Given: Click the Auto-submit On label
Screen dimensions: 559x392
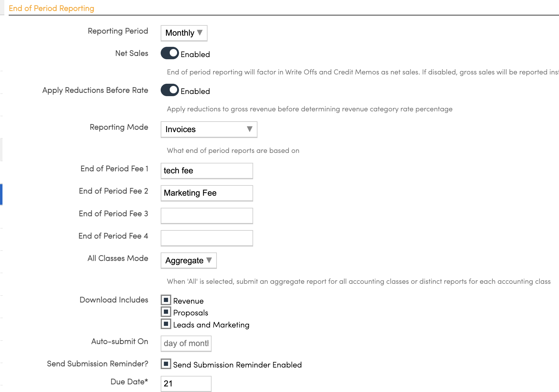Looking at the screenshot, I should tap(120, 341).
